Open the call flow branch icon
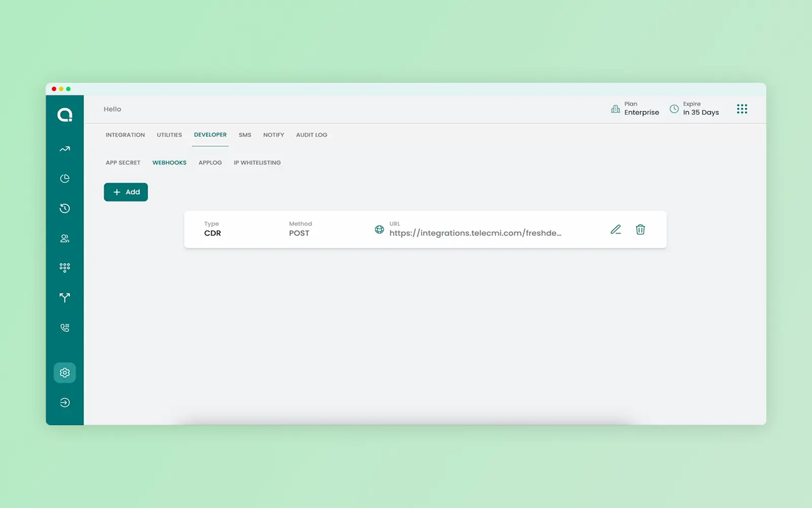Image resolution: width=812 pixels, height=508 pixels. coord(64,298)
